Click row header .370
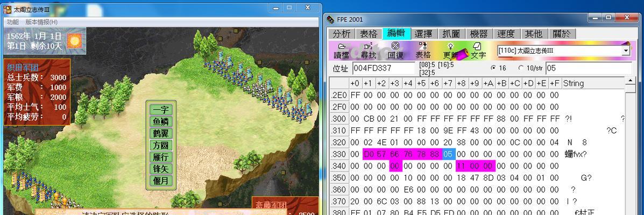Viewport: 644px width, 215px height. [339, 201]
